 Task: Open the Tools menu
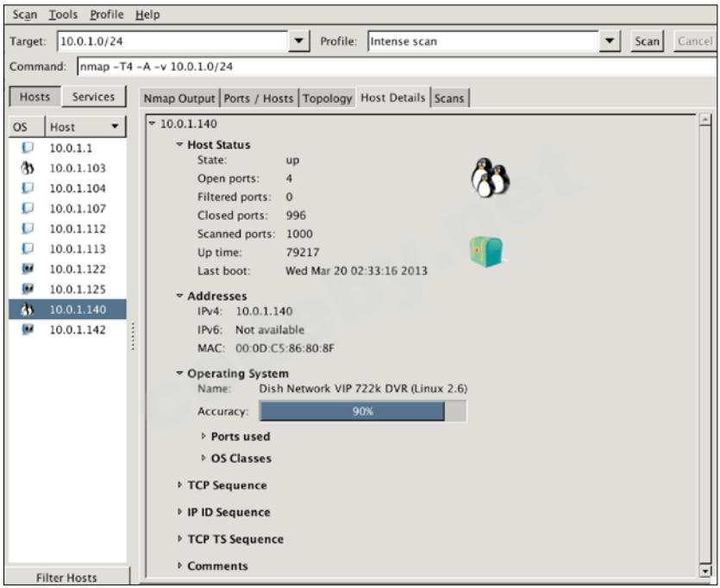pyautogui.click(x=63, y=15)
